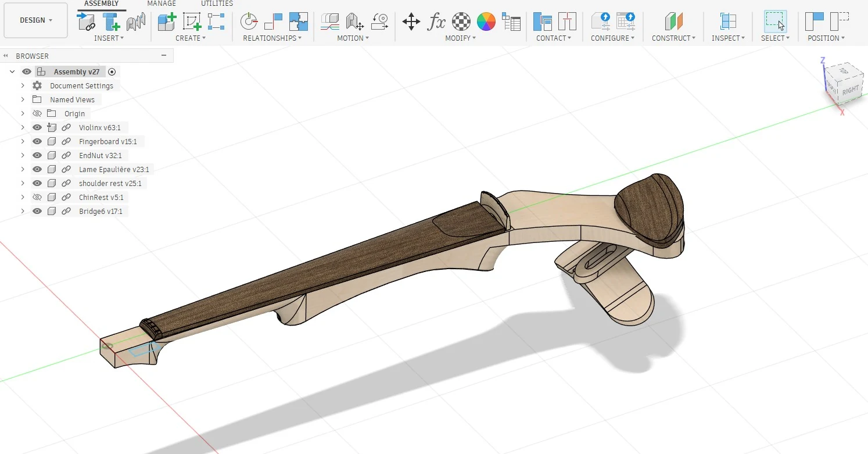This screenshot has width=868, height=454.
Task: Click the second Contact group icon
Action: (x=567, y=22)
